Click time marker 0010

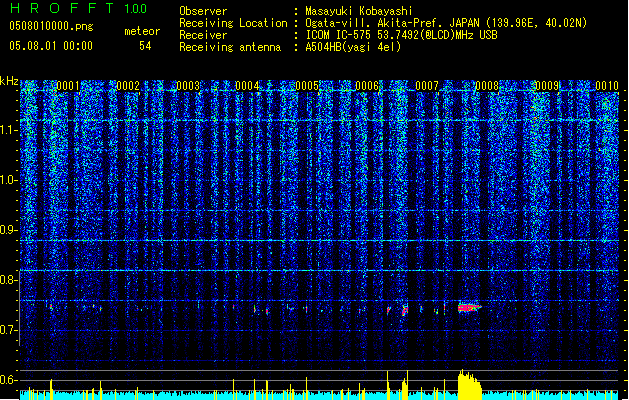tap(607, 86)
